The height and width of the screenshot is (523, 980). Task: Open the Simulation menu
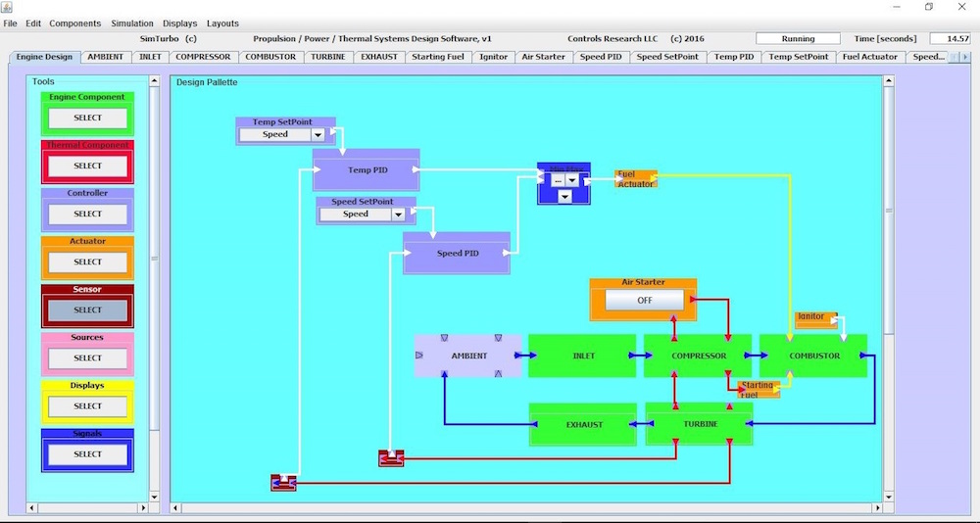pyautogui.click(x=131, y=23)
